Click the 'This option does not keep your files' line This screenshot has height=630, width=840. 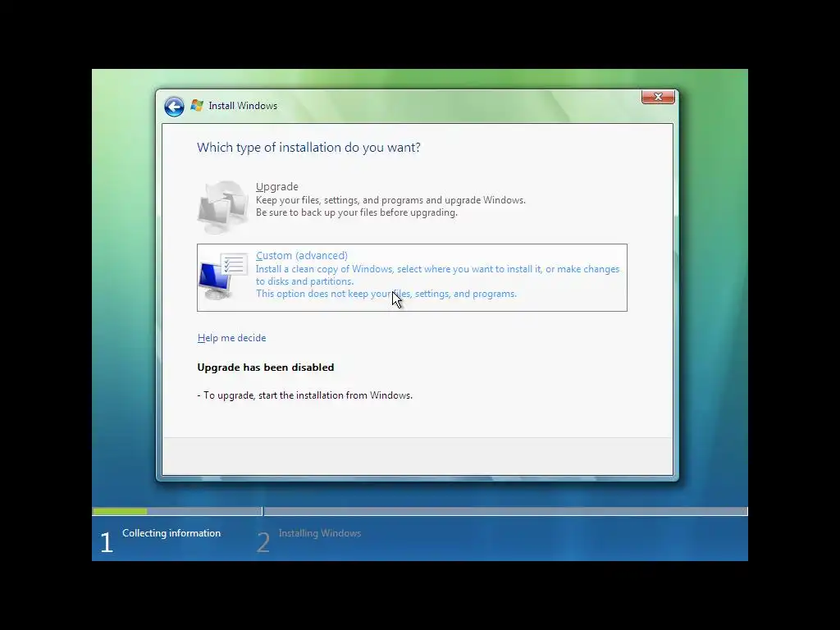[386, 294]
